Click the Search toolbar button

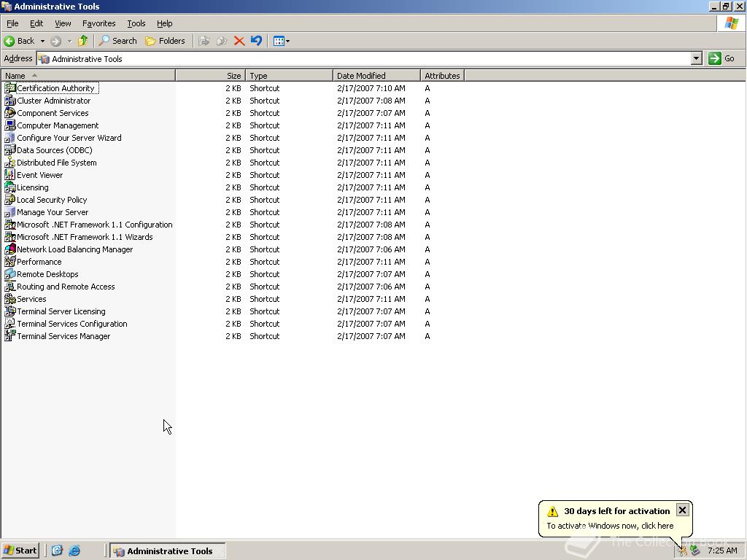coord(117,41)
